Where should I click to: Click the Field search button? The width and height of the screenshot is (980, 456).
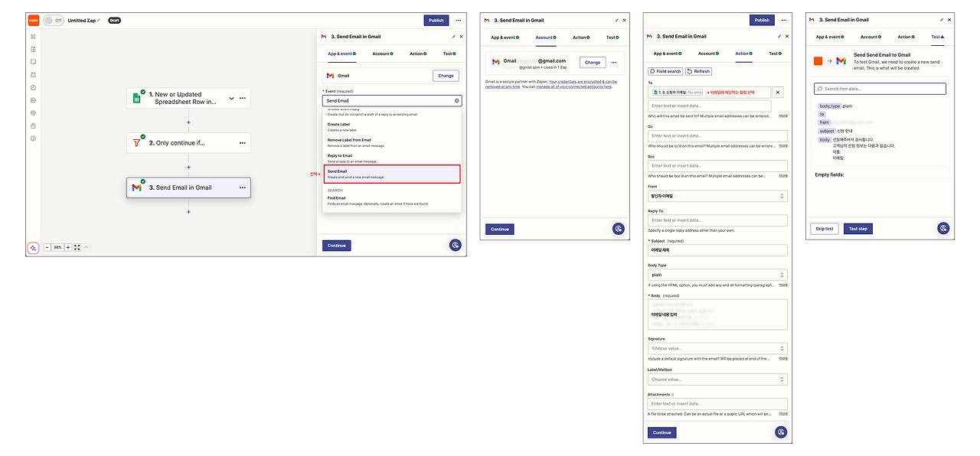tap(665, 71)
